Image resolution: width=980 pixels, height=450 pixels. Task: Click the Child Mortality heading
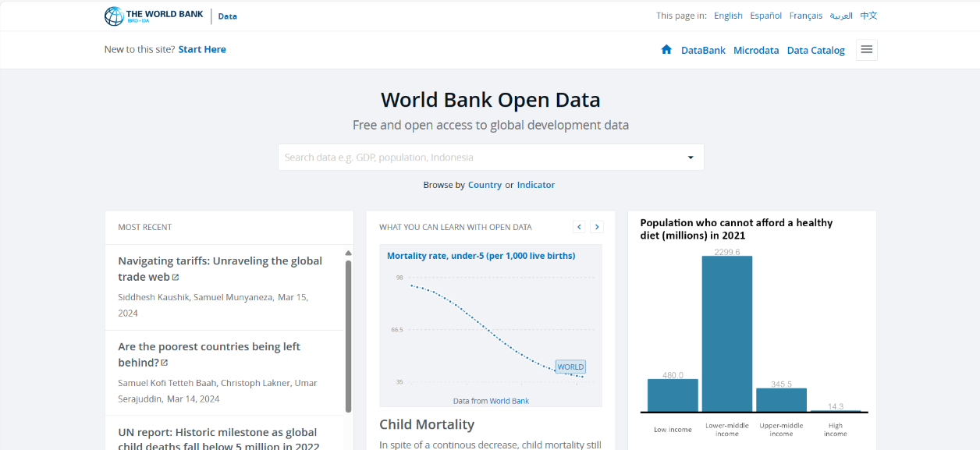[427, 424]
